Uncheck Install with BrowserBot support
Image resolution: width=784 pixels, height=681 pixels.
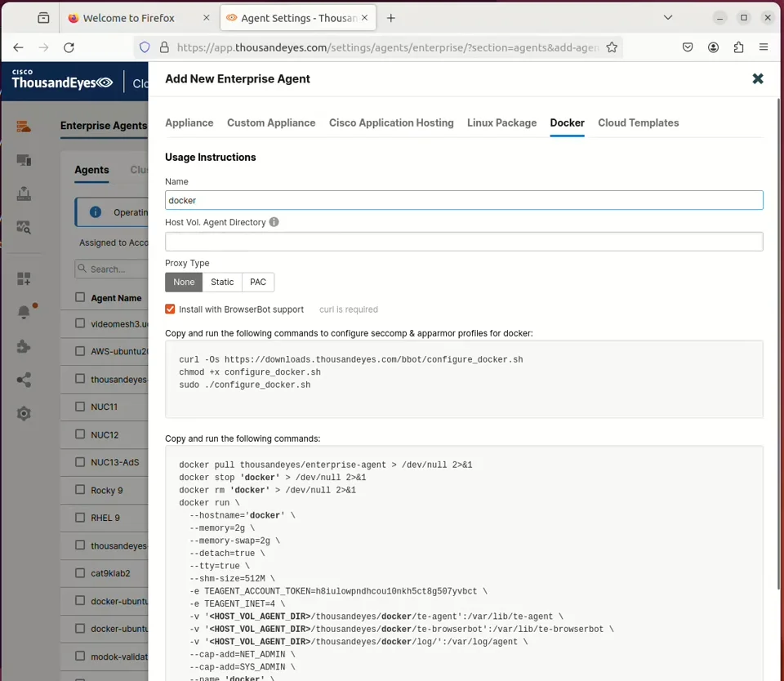tap(171, 309)
